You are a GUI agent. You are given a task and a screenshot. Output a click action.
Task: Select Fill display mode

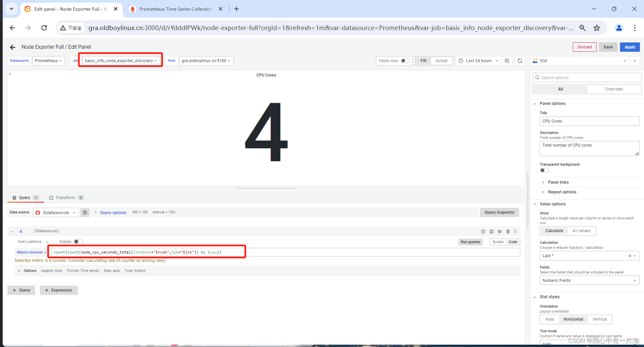click(423, 61)
